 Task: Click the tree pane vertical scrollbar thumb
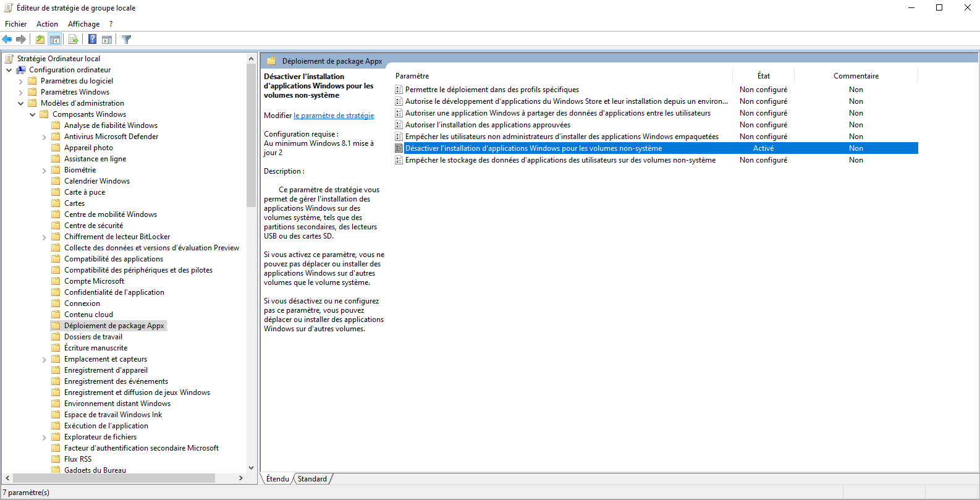(251, 136)
